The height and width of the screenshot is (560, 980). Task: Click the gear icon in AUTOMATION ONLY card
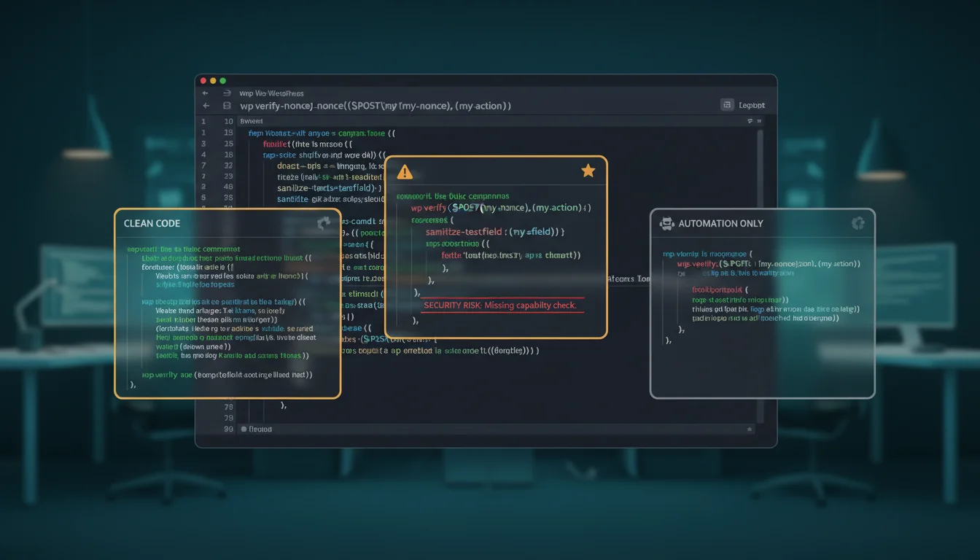tap(858, 223)
